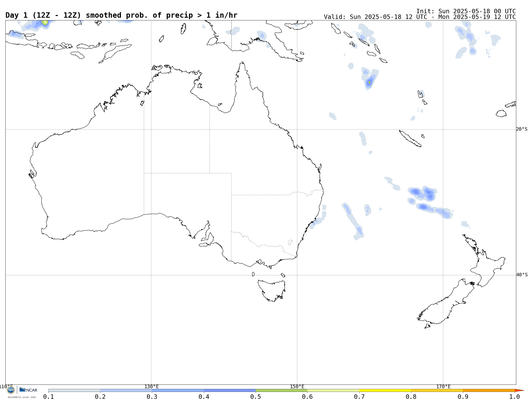Click the 0.3–0.4 blue colorbar segment
This screenshot has height=400, width=532.
click(178, 390)
